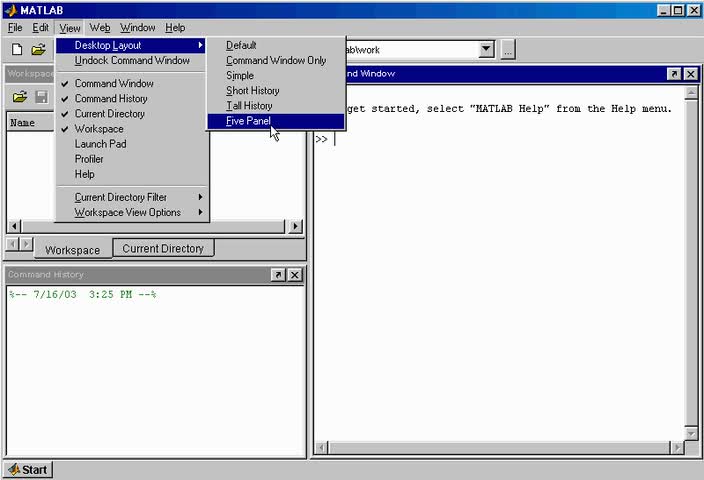Click the Name column header in Workspace
This screenshot has height=480, width=704.
point(31,123)
